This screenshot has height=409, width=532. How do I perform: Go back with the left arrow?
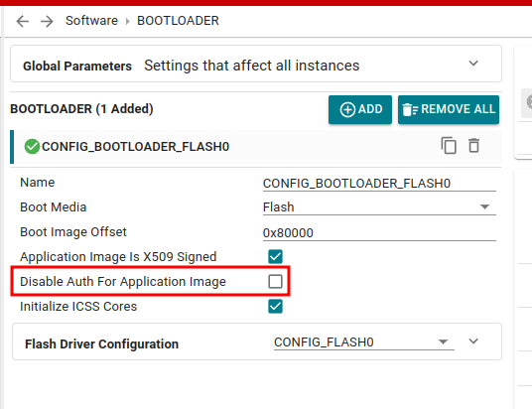coord(23,21)
